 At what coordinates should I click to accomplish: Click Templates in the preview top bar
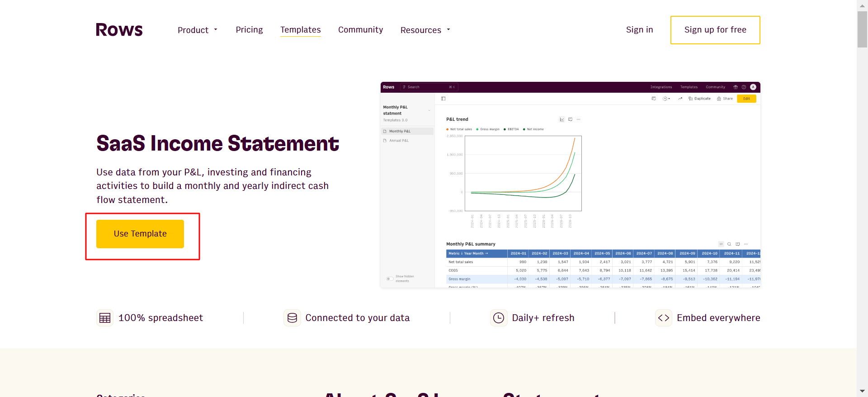coord(689,87)
